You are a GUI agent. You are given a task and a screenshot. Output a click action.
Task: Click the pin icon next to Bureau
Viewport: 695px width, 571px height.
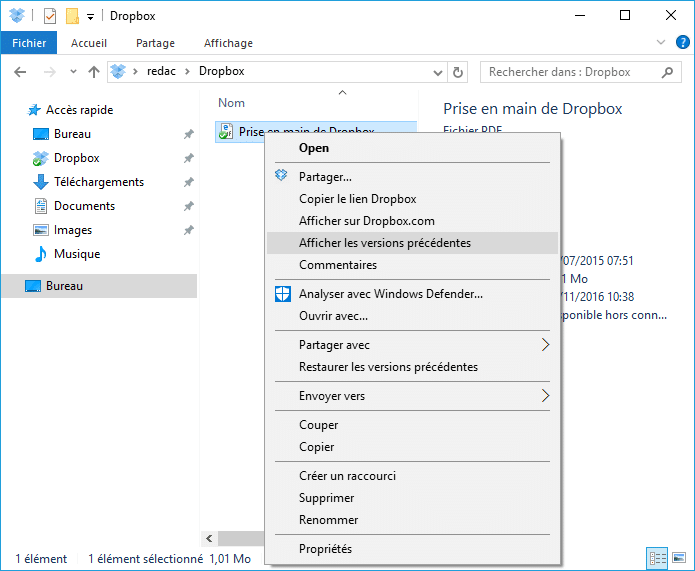(x=189, y=134)
